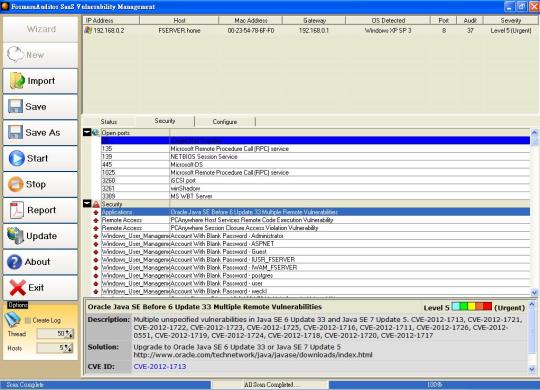The height and width of the screenshot is (390, 540).
Task: Select Account With Blank Password ASPNET row
Action: pyautogui.click(x=315, y=244)
